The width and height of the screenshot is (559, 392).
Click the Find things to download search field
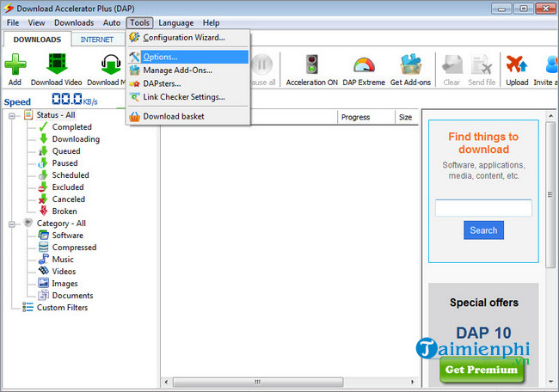point(483,208)
